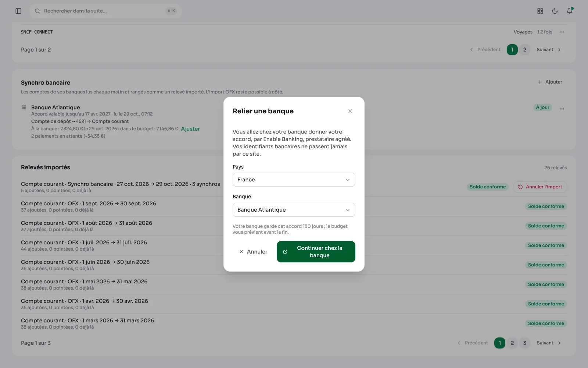Click the Voyages category label

(523, 32)
